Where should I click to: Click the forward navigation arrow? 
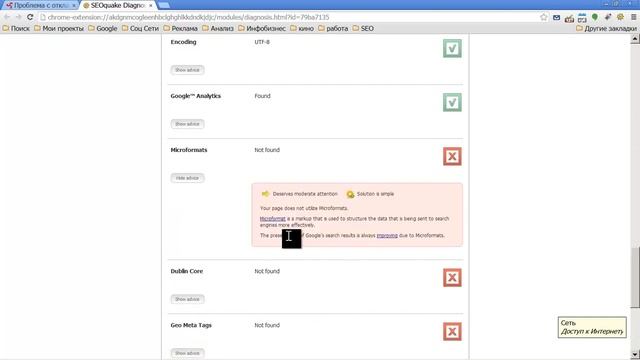18,17
